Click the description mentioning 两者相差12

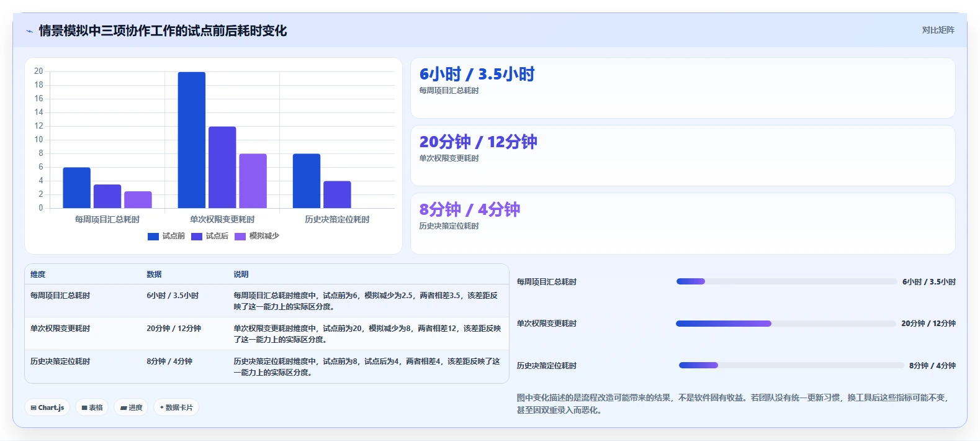point(367,334)
